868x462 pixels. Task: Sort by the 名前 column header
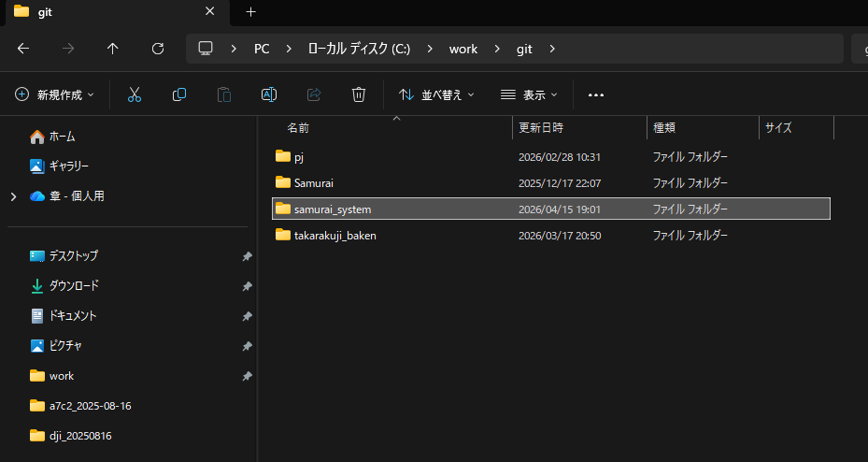click(298, 127)
